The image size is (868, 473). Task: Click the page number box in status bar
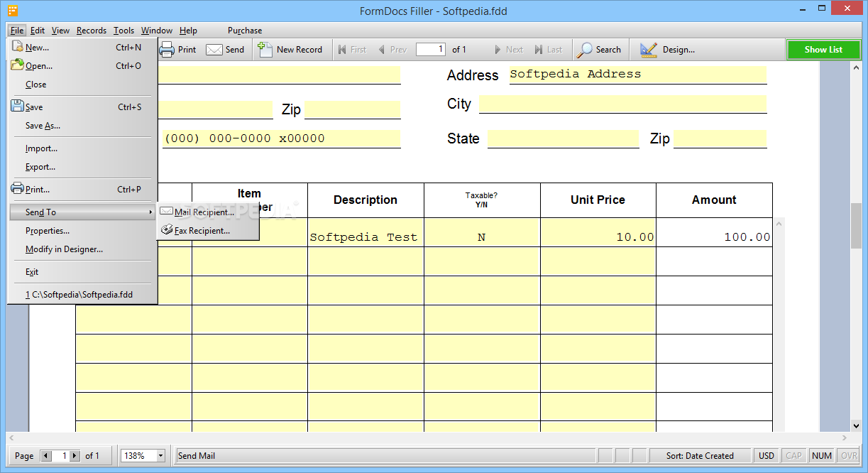click(61, 456)
